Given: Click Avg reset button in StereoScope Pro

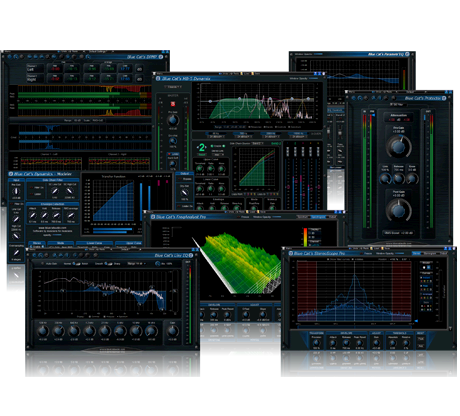Looking at the screenshot, I should (421, 346).
